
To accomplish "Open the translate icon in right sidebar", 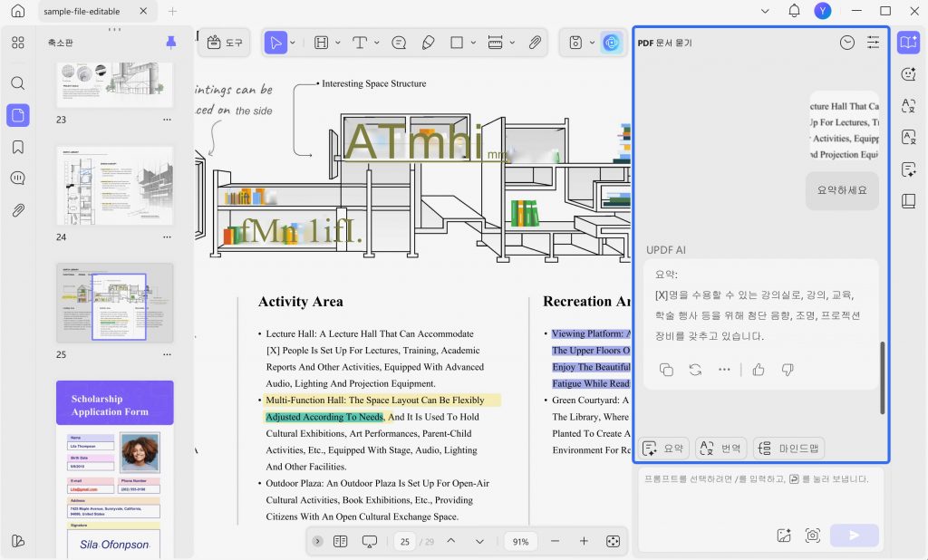I will click(908, 106).
